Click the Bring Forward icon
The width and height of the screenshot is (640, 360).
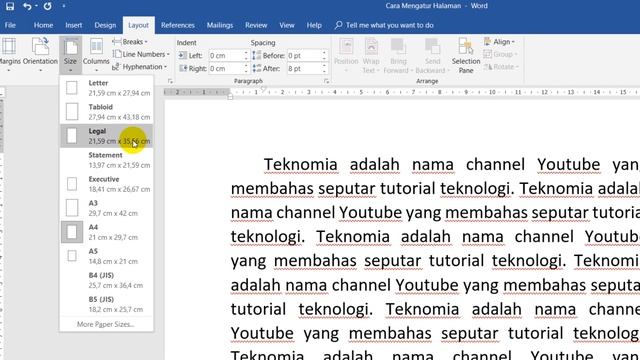[x=398, y=46]
